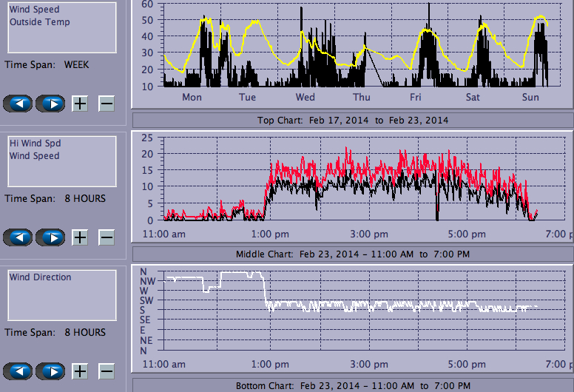Click the forward arrow for the top weekly chart

coord(51,103)
